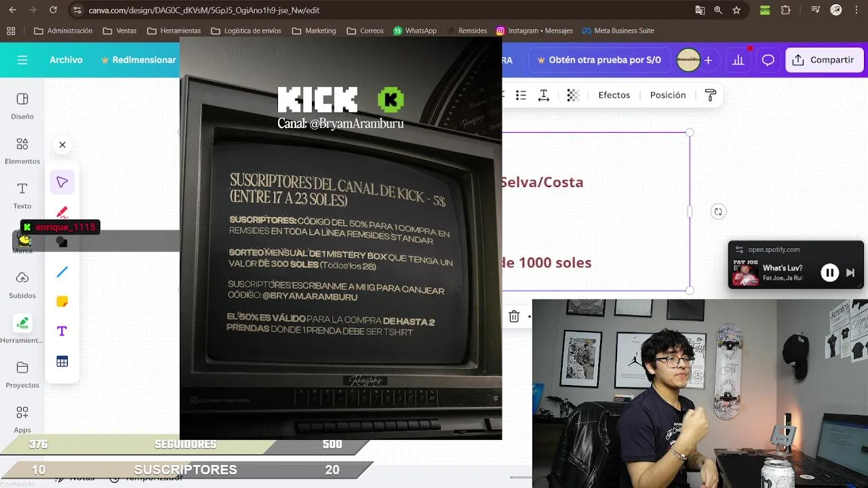868x488 pixels.
Task: Click the Fat Joe album art thumbnail
Action: pyautogui.click(x=746, y=272)
